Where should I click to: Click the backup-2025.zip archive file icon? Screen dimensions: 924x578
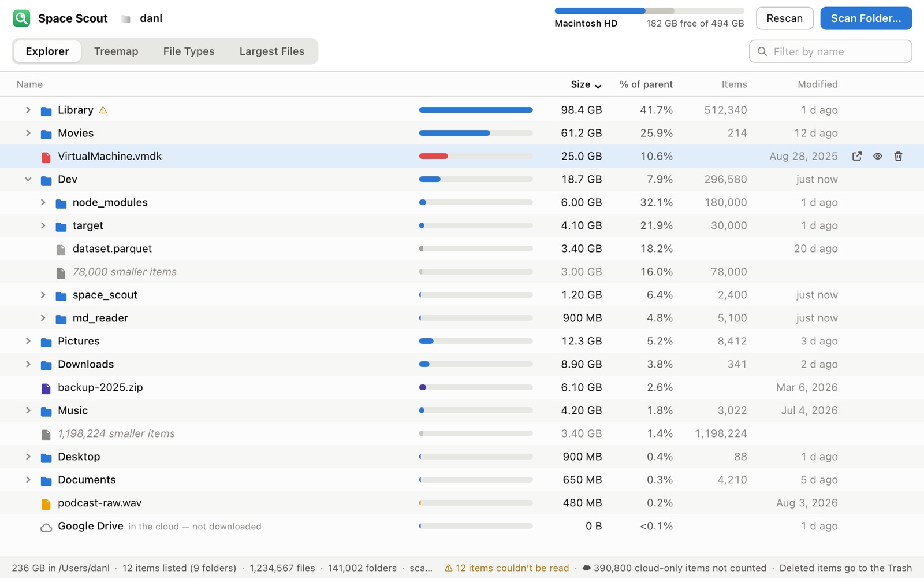click(46, 388)
